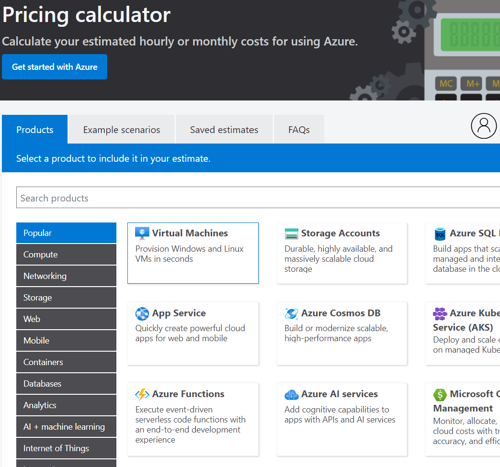Click the Pricing calculator heading
500x467 pixels.
pyautogui.click(x=86, y=15)
